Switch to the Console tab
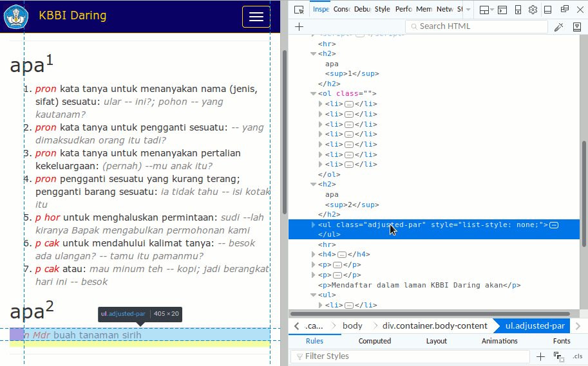This screenshot has width=588, height=366. [x=341, y=10]
